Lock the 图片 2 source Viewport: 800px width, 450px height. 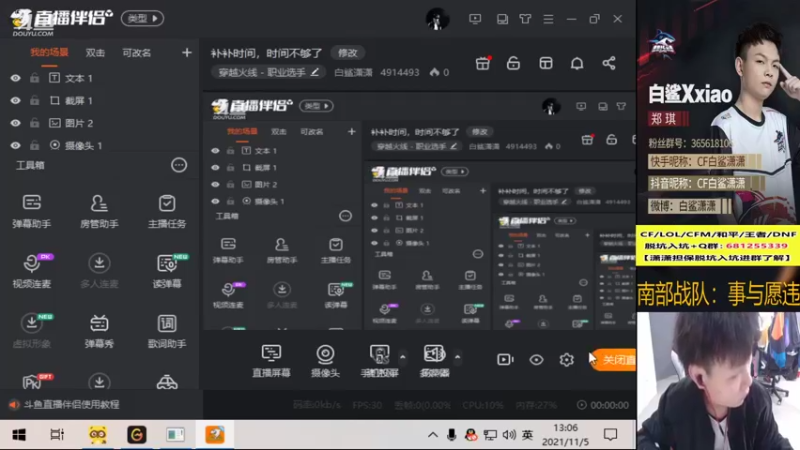(34, 123)
